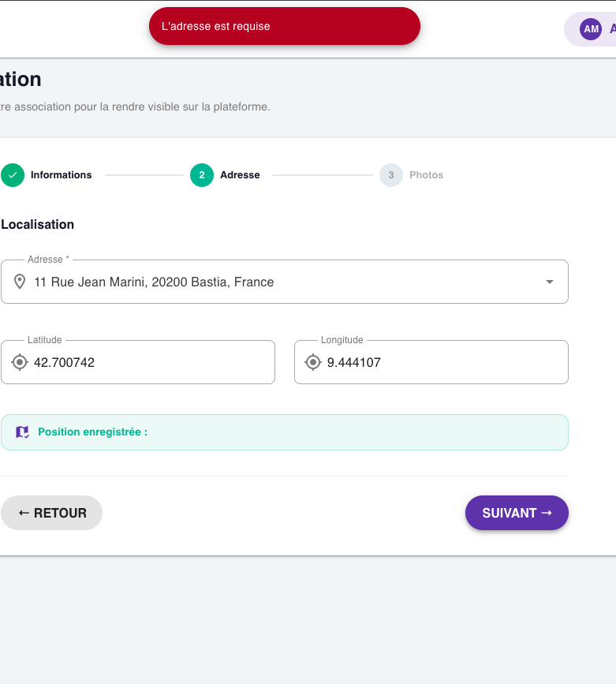Focus the Latitude value 42.700742
This screenshot has width=616, height=684.
click(64, 362)
